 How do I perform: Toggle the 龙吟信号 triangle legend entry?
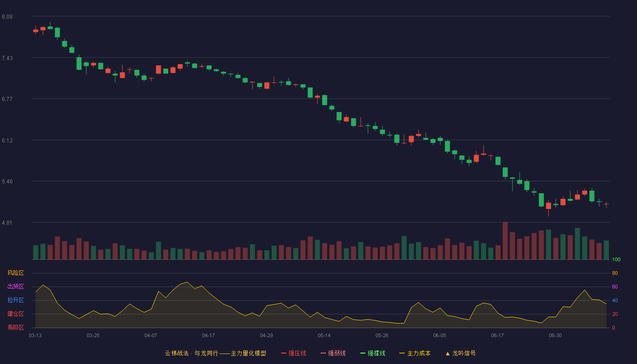(x=460, y=353)
